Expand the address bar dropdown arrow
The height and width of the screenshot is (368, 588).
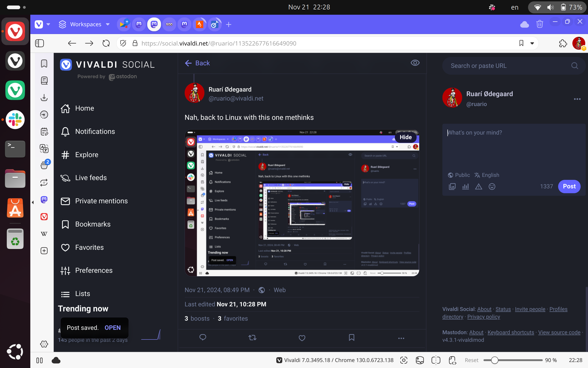point(532,43)
